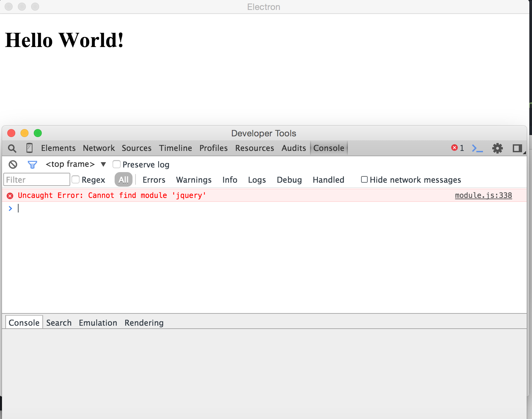
Task: Select the All log level filter
Action: [124, 180]
